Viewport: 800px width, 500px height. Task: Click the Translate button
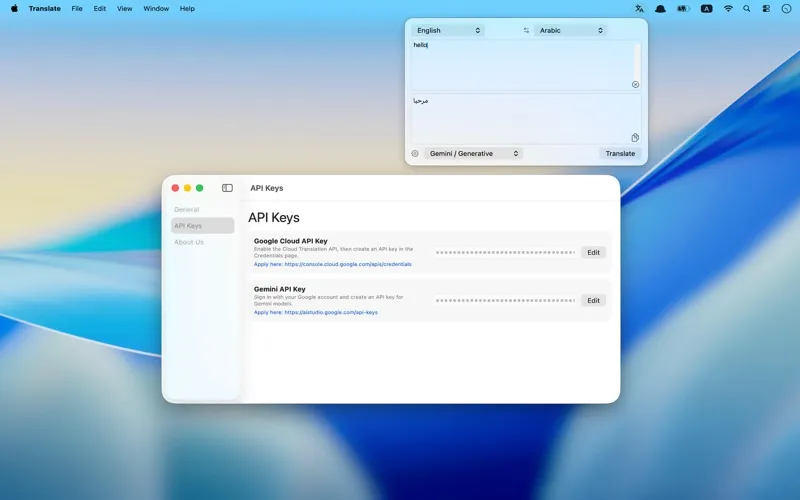click(620, 154)
